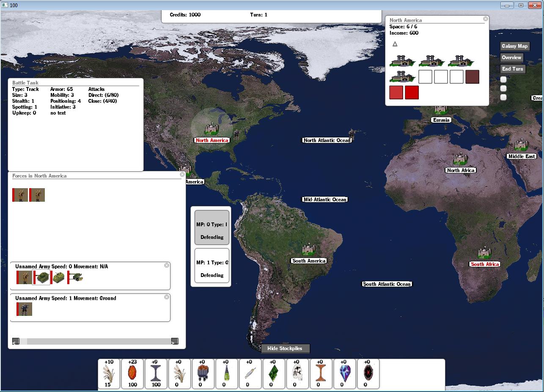
Task: Toggle the second checkbox below End Turn
Action: coord(503,88)
